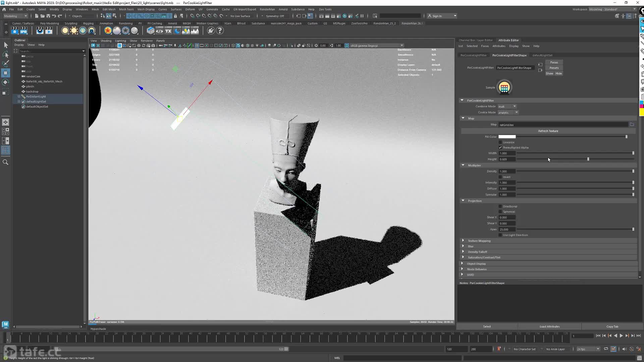This screenshot has width=644, height=362.
Task: Click the Apex slider track
Action: tap(575, 230)
